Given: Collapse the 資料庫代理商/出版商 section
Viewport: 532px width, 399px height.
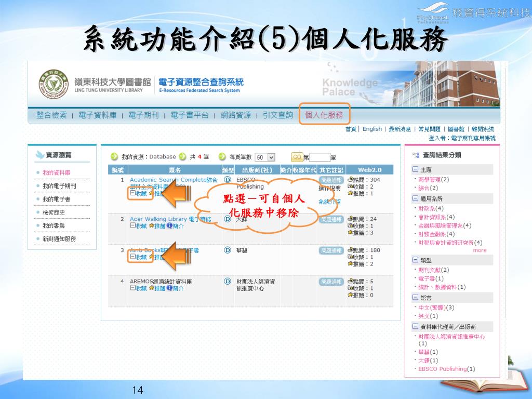Looking at the screenshot, I should (415, 326).
